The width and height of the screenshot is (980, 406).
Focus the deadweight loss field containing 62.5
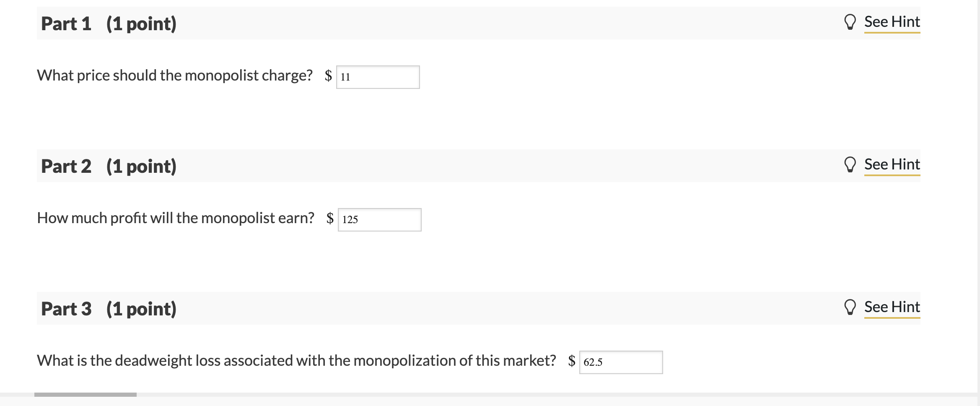pos(621,362)
